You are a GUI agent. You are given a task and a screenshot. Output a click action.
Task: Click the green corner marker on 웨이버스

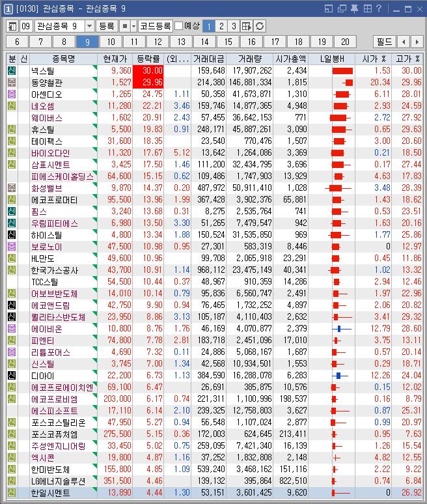point(95,114)
